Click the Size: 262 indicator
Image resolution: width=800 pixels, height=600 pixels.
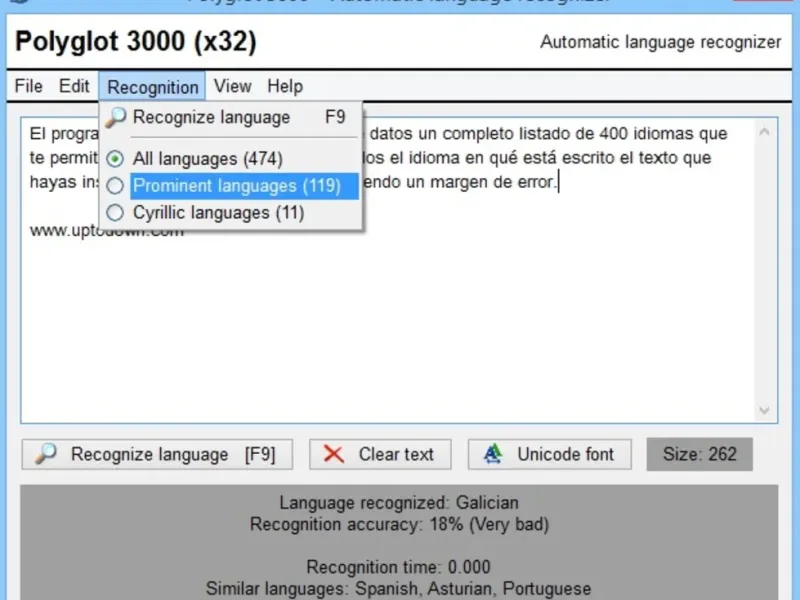(699, 454)
